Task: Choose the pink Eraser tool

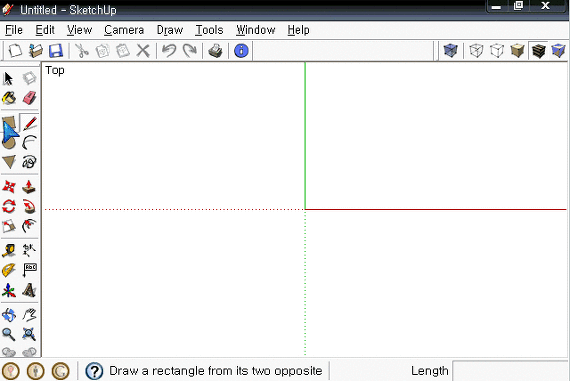Action: click(x=29, y=98)
